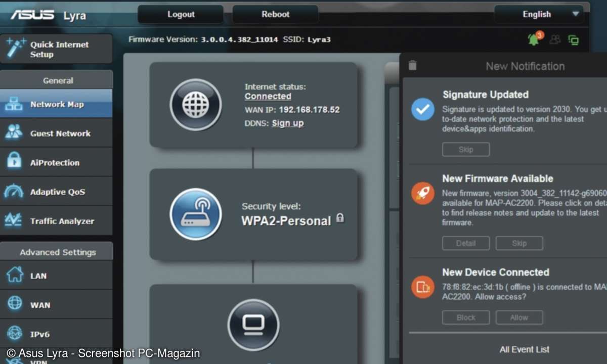This screenshot has width=607, height=364.
Task: Click Detail for New Firmware Available
Action: tap(466, 243)
